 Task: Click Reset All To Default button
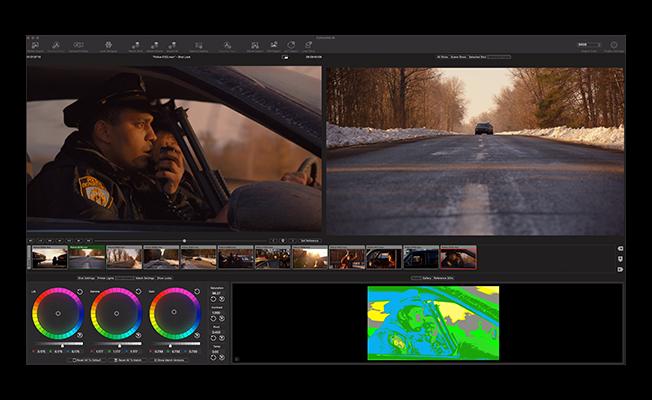pos(87,360)
